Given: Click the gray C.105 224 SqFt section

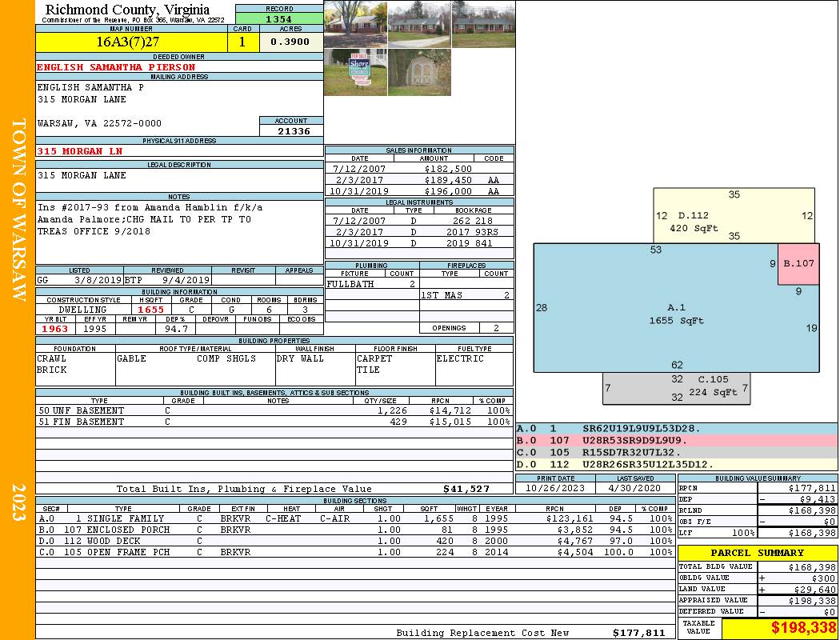Looking at the screenshot, I should pyautogui.click(x=676, y=388).
